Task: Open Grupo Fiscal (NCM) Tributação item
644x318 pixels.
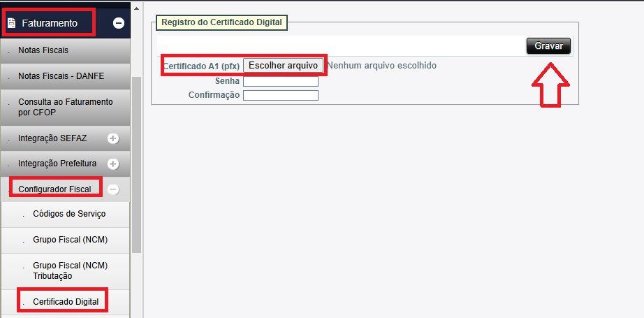Action: pyautogui.click(x=70, y=270)
